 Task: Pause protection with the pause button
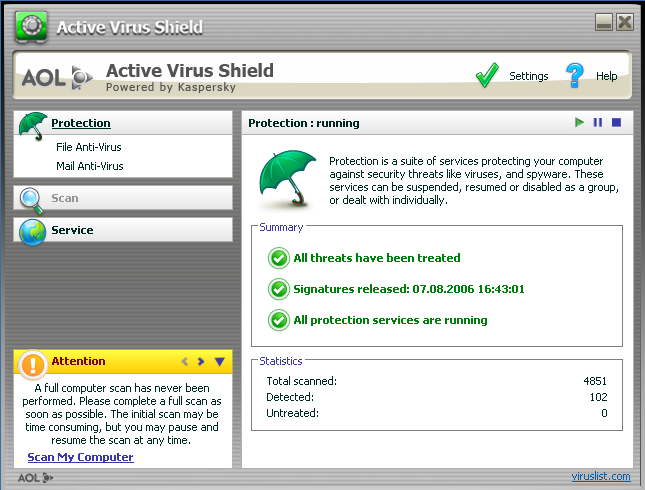(x=598, y=123)
